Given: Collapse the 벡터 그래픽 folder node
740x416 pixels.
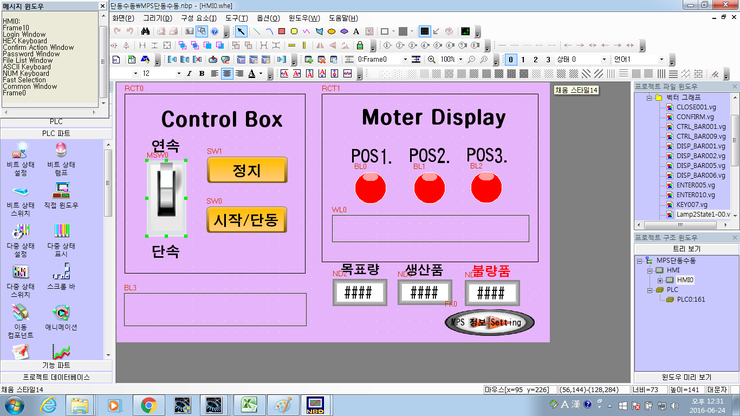Looking at the screenshot, I should 649,98.
